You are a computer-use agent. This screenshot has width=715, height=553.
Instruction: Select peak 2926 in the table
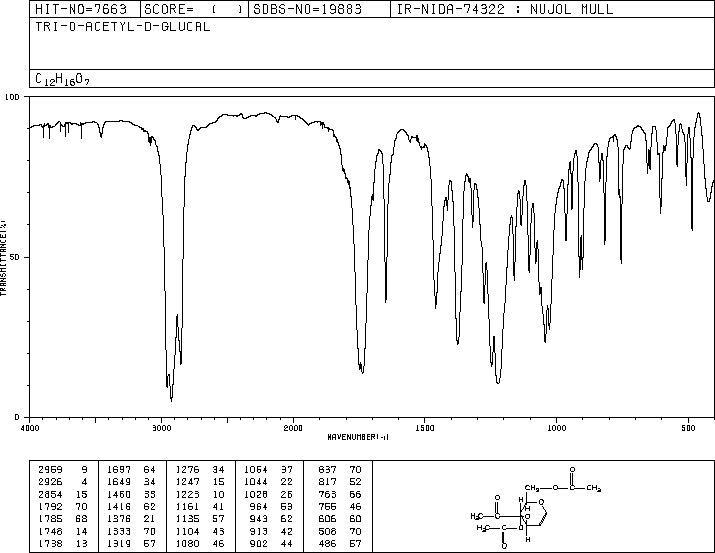50,482
